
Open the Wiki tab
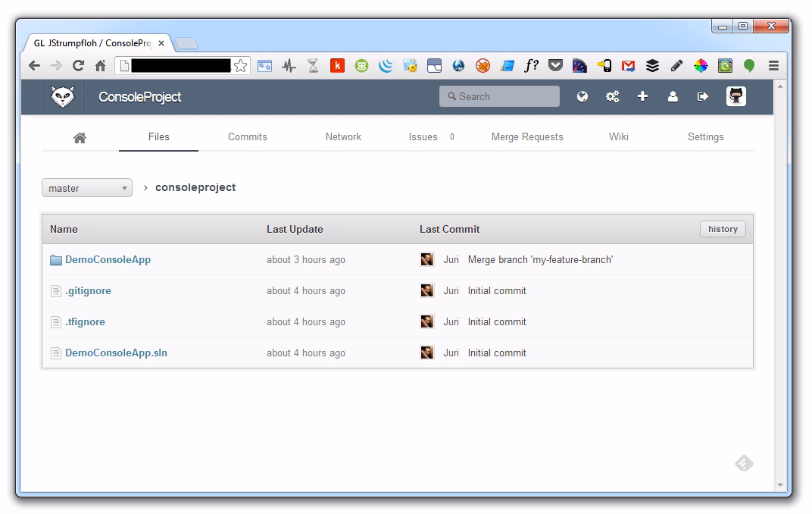[x=618, y=137]
